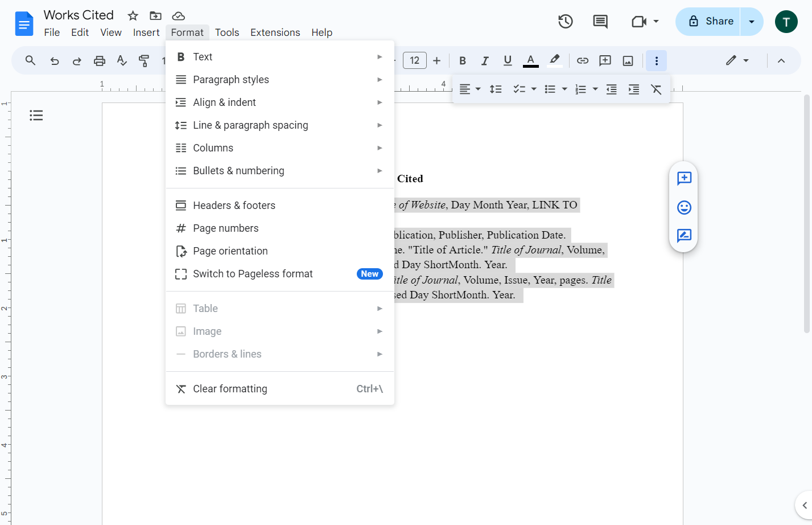Decrease indent in overflow toolbar
Screen dimensions: 812x525
tap(612, 89)
